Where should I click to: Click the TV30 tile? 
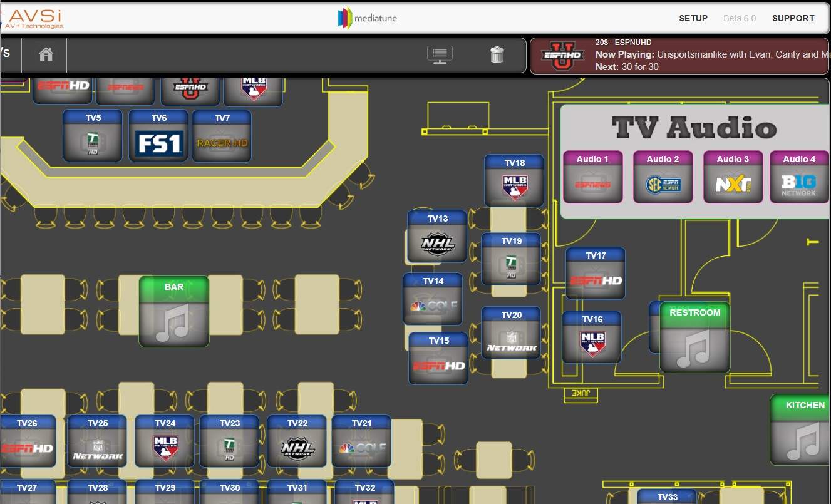229,492
